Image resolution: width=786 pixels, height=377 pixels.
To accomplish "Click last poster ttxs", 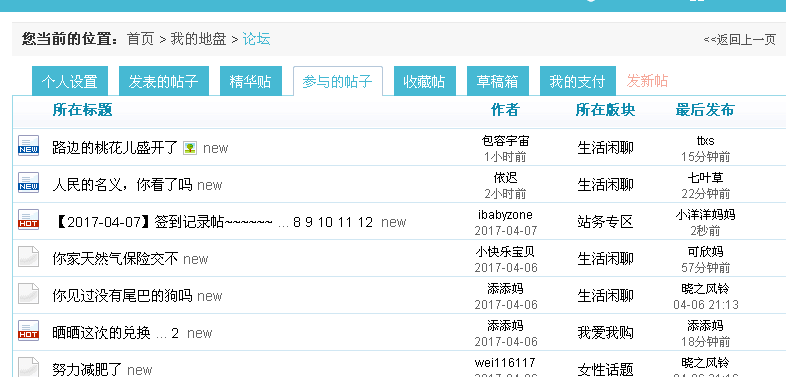I will click(x=706, y=141).
